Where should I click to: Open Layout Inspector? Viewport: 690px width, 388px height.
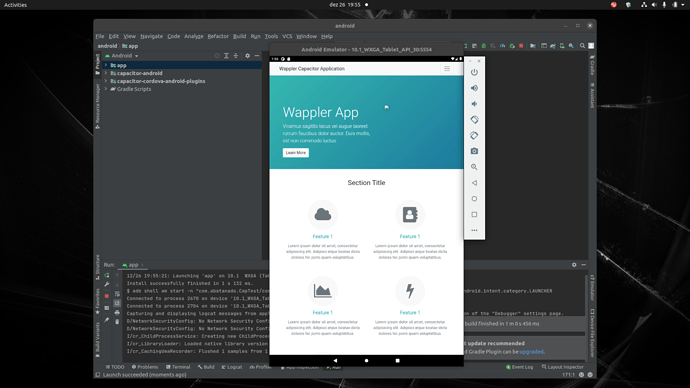point(562,367)
